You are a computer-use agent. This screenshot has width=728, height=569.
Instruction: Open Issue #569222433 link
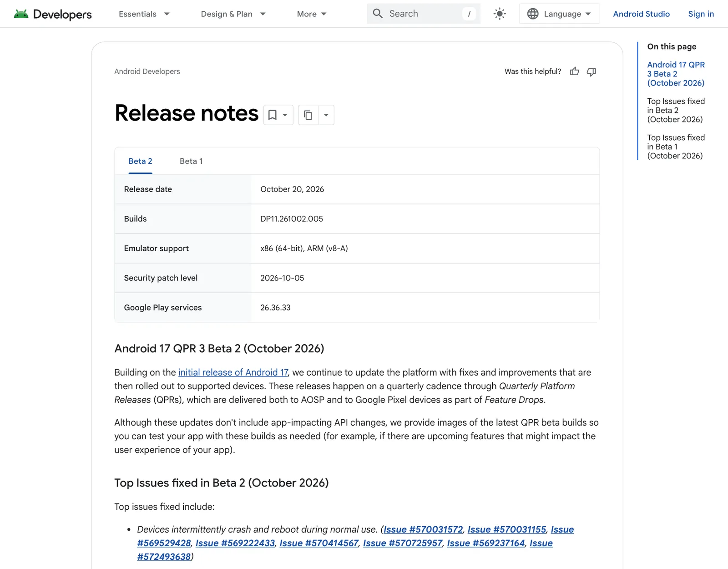pyautogui.click(x=235, y=543)
